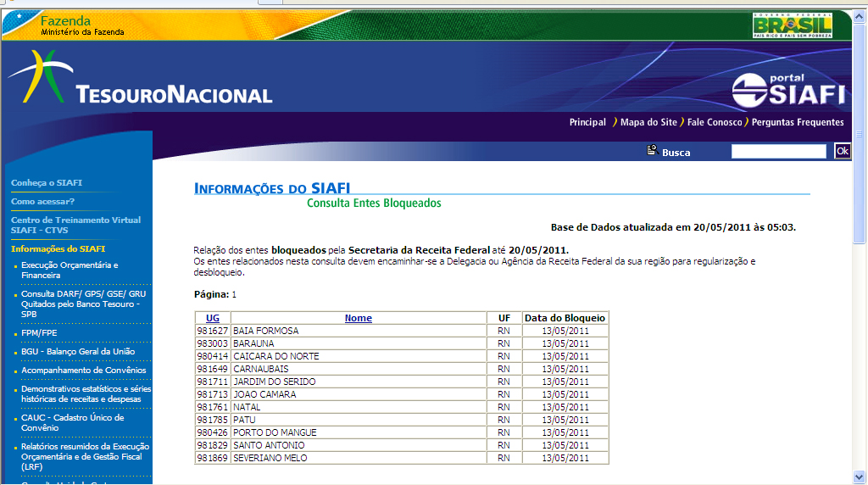
Task: Click the NATAL row name
Action: pyautogui.click(x=247, y=408)
